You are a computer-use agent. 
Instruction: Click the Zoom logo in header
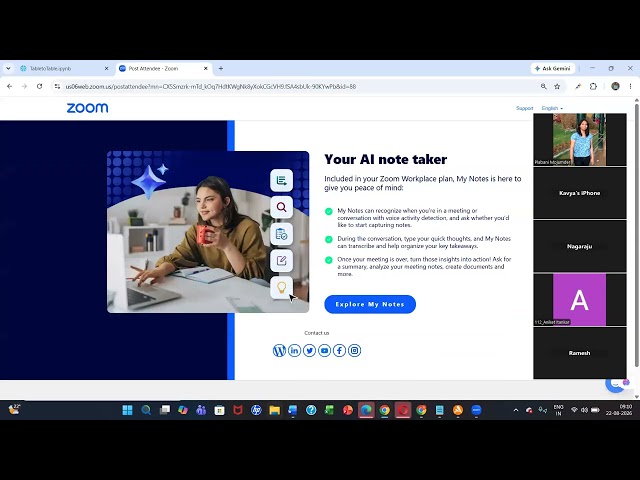click(87, 108)
